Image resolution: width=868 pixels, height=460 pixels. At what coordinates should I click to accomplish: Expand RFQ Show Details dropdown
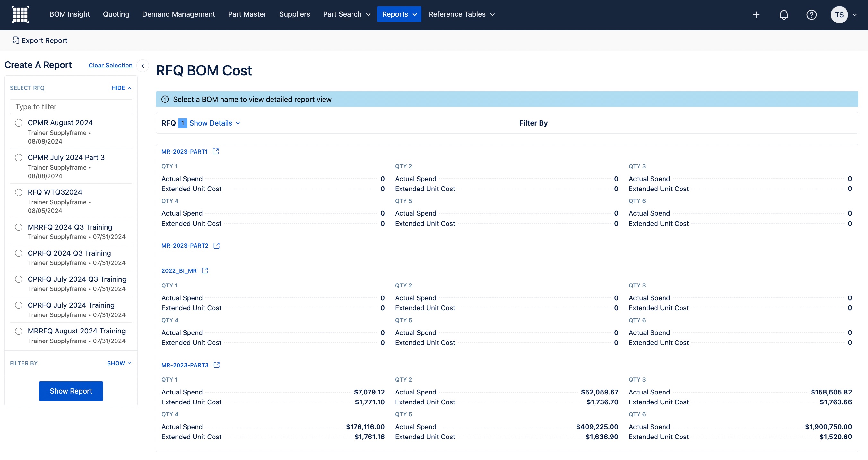(x=215, y=123)
